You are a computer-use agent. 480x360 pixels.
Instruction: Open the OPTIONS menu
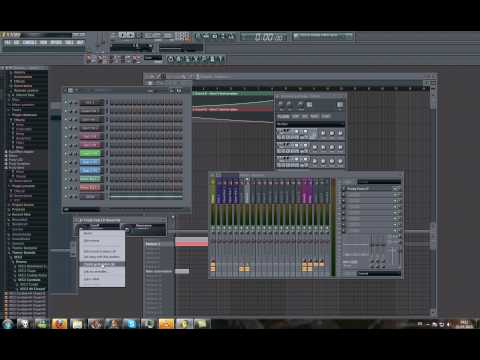(x=56, y=42)
